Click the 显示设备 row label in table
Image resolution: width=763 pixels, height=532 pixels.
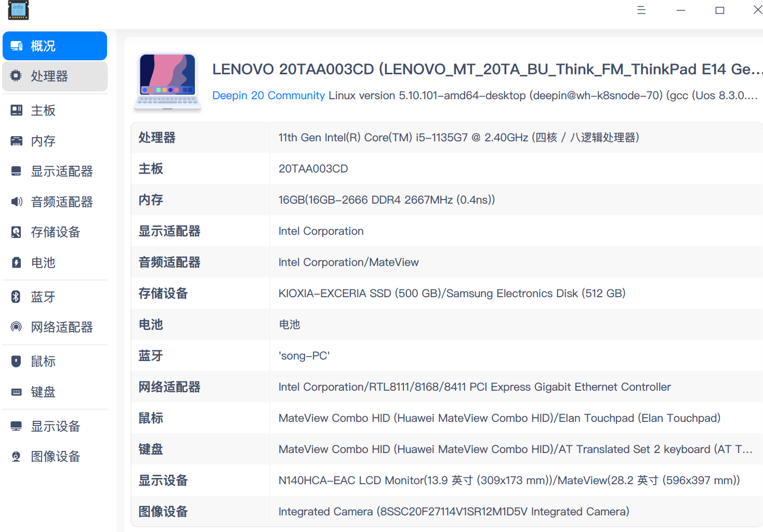[x=163, y=481]
